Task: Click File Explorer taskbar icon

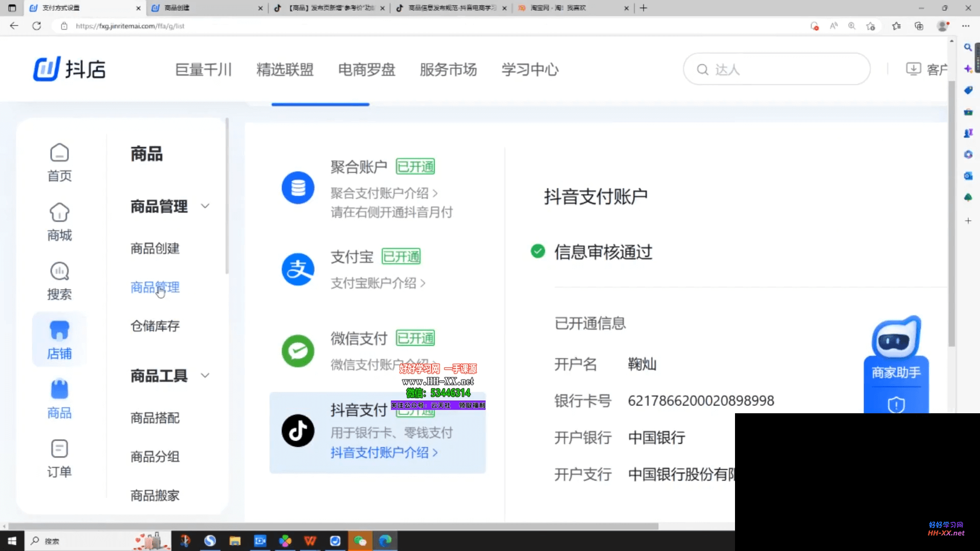Action: (235, 541)
